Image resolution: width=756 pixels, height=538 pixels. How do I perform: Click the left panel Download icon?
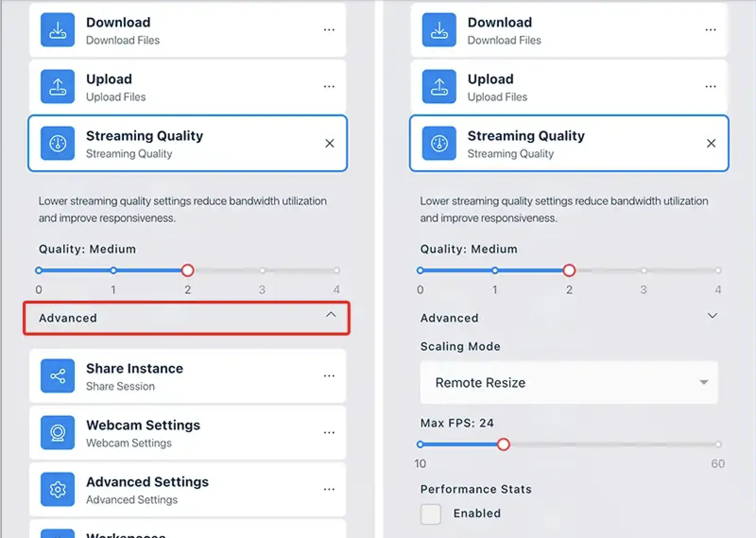point(58,30)
